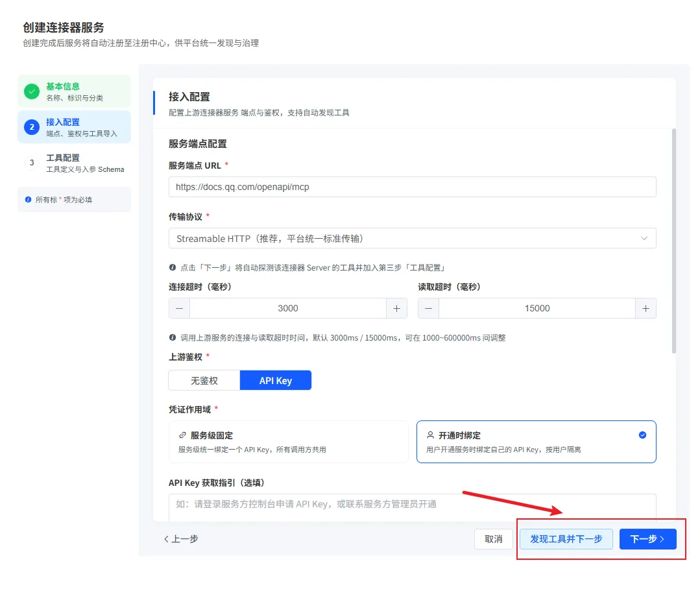The width and height of the screenshot is (700, 591).
Task: Click the link icon on 服务级固定 card
Action: (182, 435)
